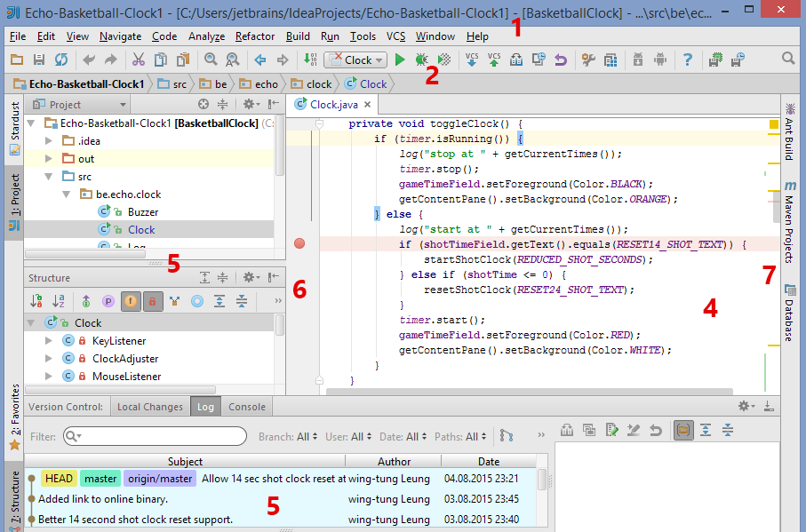Save all files with the floppy icon
Viewport: 806px width, 532px height.
coord(38,60)
